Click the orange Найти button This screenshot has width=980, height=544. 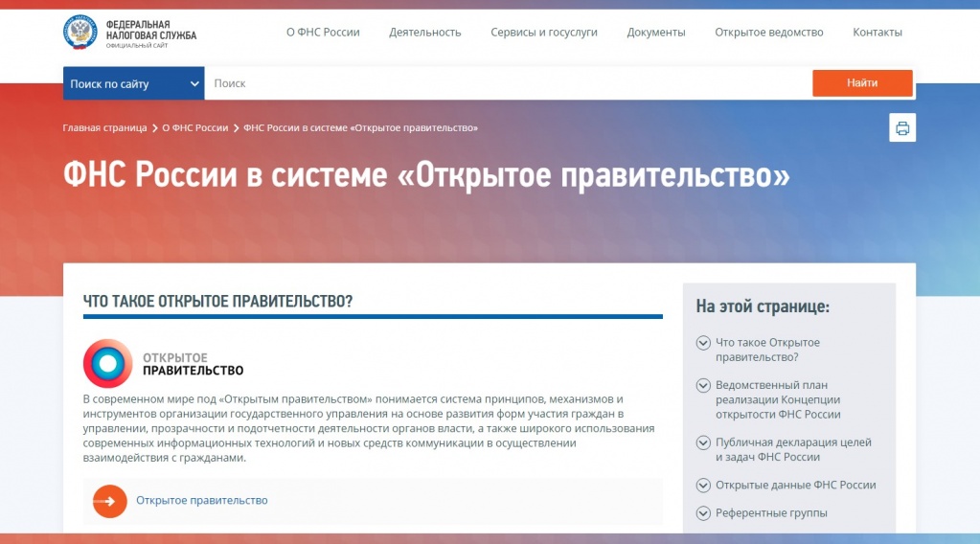[x=862, y=83]
